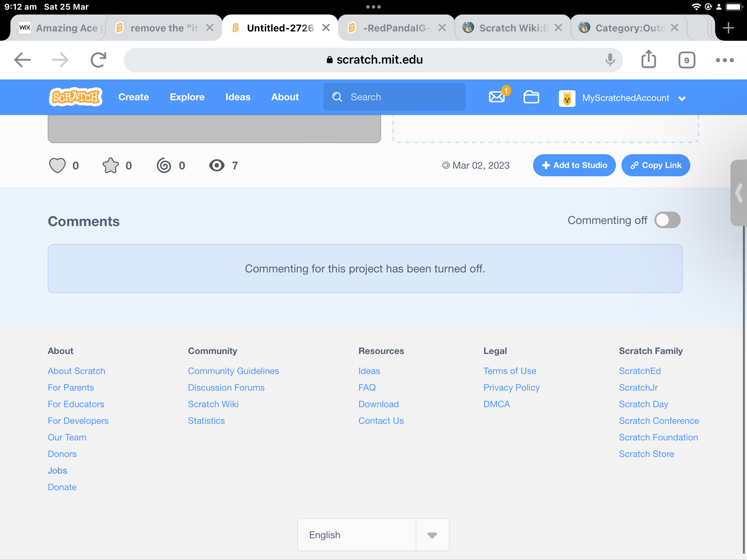Open the browser share icon
The width and height of the screenshot is (747, 560).
(x=648, y=59)
